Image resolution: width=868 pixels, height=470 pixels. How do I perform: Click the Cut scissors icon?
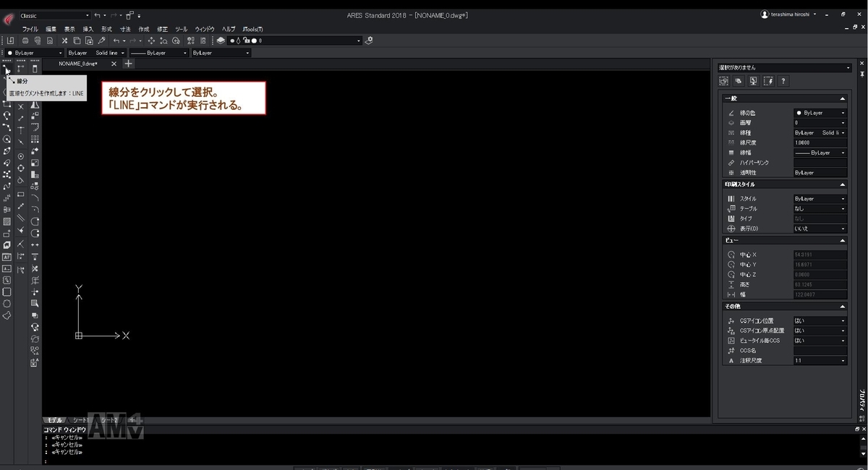point(64,40)
